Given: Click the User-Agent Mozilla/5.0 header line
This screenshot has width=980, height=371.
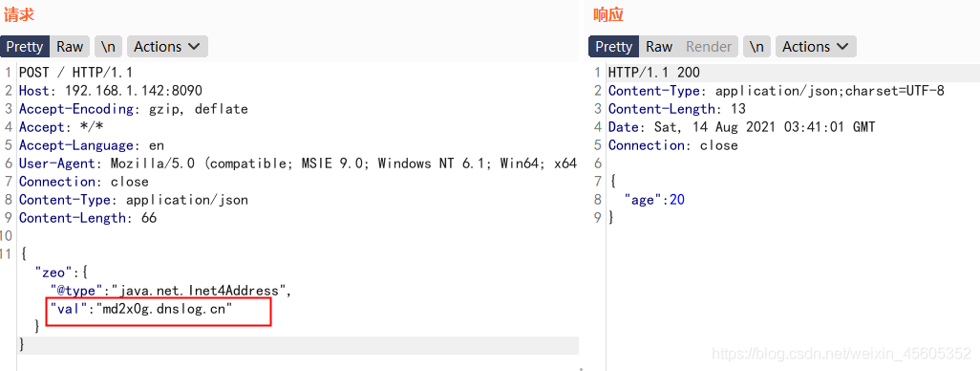Looking at the screenshot, I should (297, 164).
